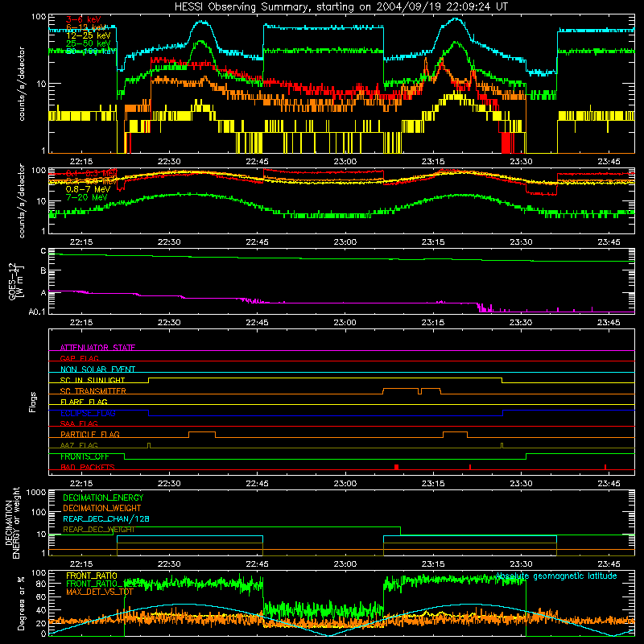Click the cyan 50-100 keV peak near 23:19

coord(456,19)
